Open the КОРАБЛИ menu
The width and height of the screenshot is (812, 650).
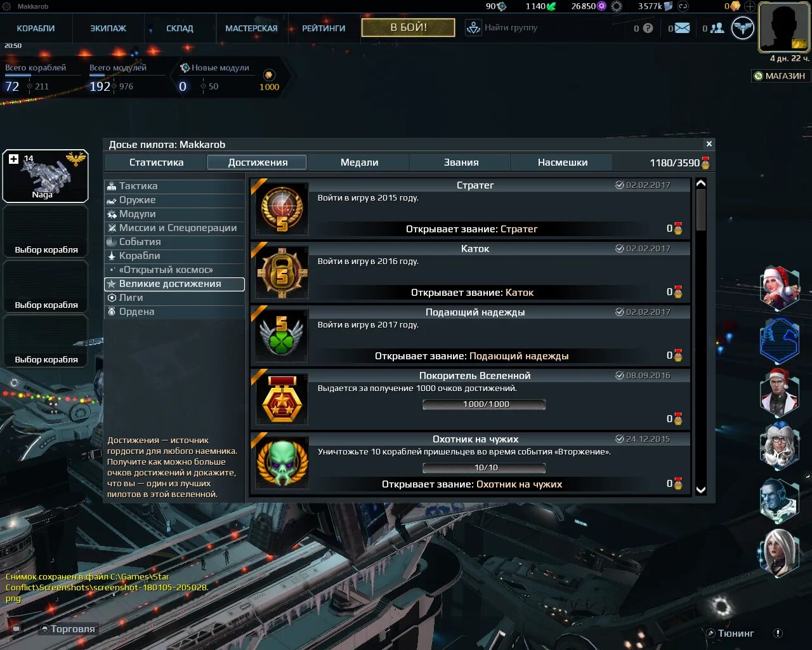click(36, 28)
